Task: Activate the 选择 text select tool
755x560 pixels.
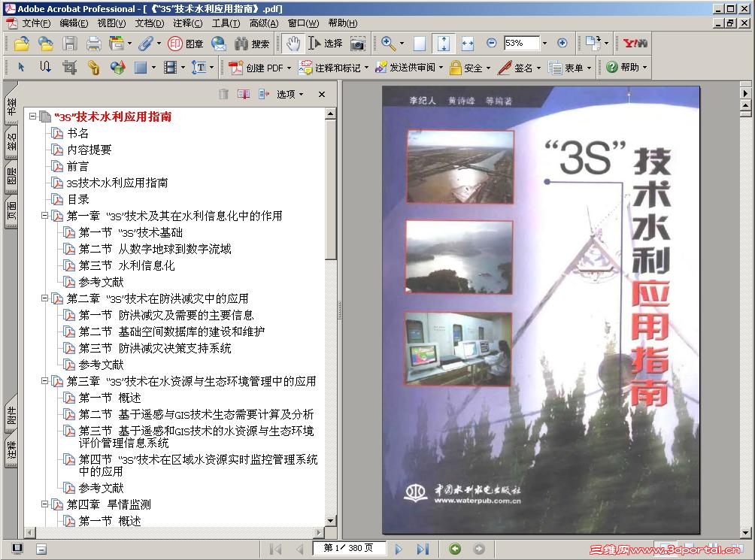Action: coord(326,44)
